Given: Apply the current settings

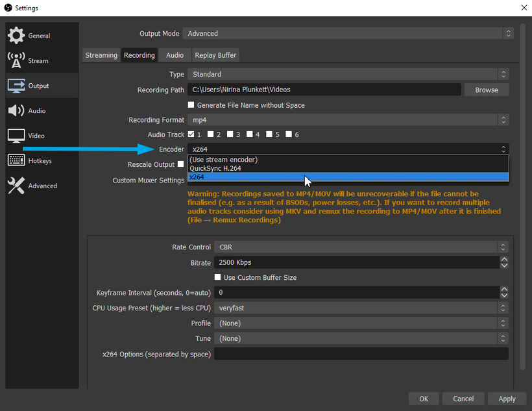Looking at the screenshot, I should point(507,399).
